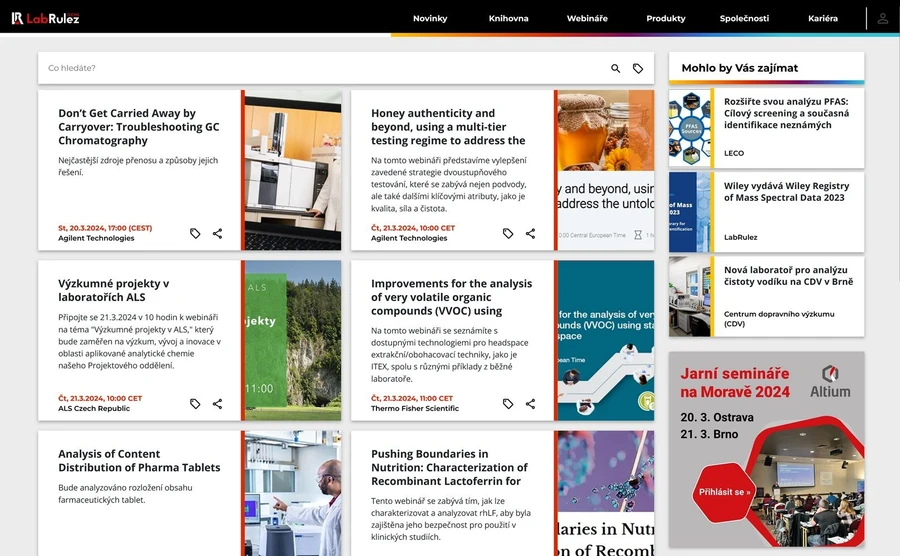Image resolution: width=900 pixels, height=556 pixels.
Task: Click 'LabRulez' author label under Wiley article
Action: pos(740,237)
